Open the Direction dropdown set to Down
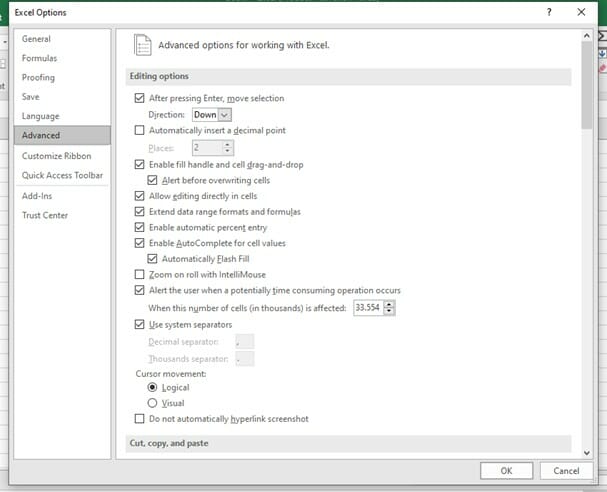607x492 pixels. pyautogui.click(x=212, y=115)
